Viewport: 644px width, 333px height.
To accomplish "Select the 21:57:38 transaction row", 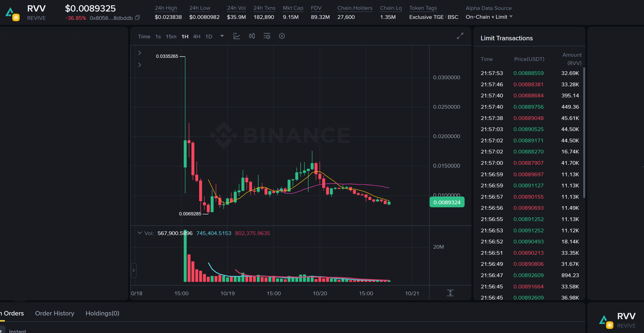I will click(x=529, y=118).
